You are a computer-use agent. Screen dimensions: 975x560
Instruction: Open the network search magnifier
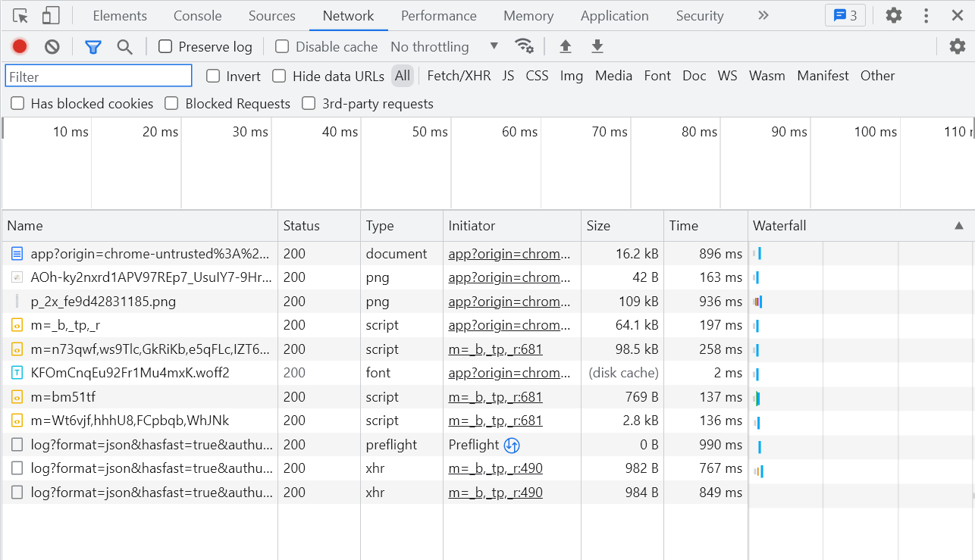pyautogui.click(x=125, y=47)
